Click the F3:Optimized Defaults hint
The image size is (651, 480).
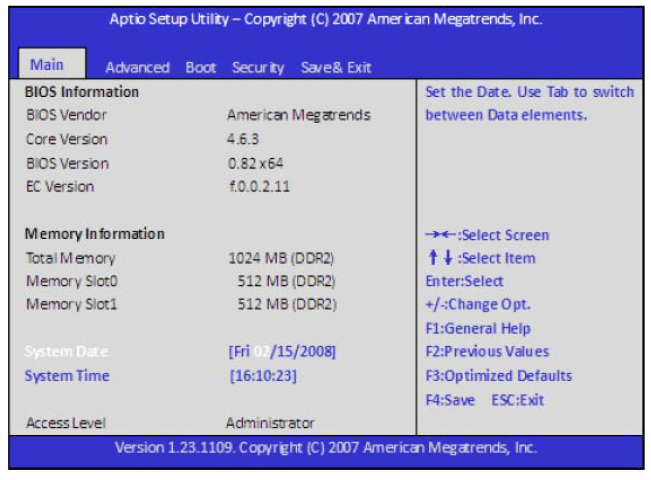pyautogui.click(x=499, y=376)
